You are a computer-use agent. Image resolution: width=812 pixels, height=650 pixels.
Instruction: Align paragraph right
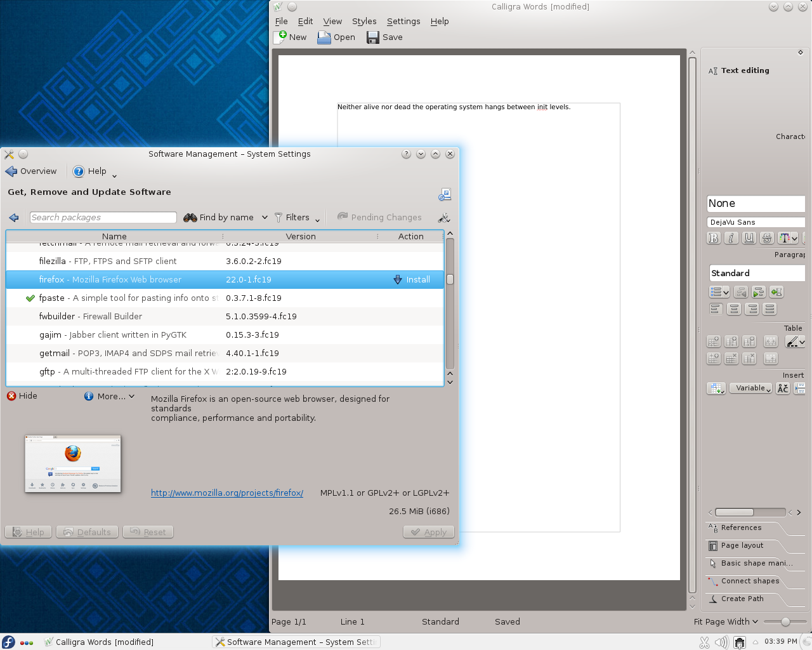[752, 309]
